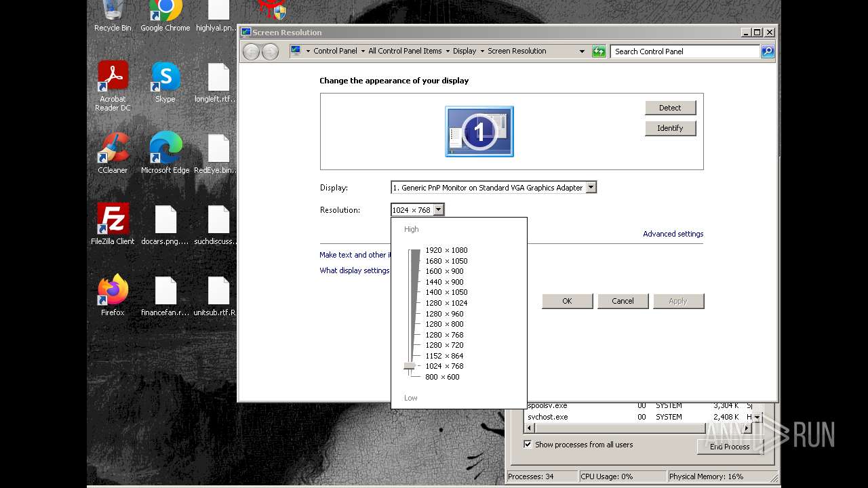
Task: Select the docars.png file icon
Action: (165, 224)
